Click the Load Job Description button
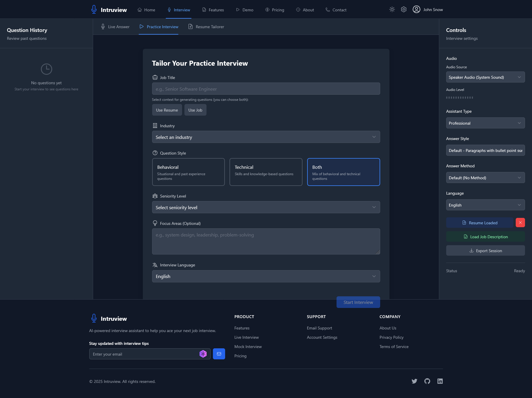This screenshot has height=398, width=532. (485, 236)
